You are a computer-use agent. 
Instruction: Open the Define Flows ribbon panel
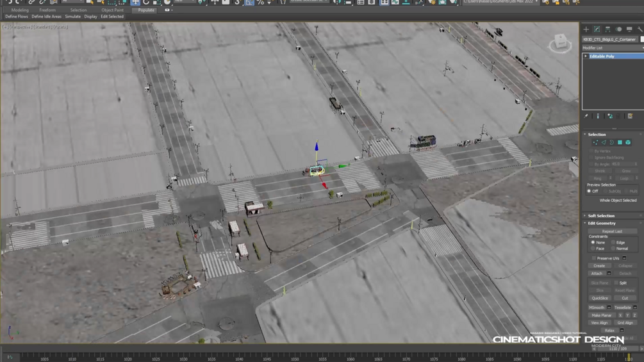click(x=17, y=17)
